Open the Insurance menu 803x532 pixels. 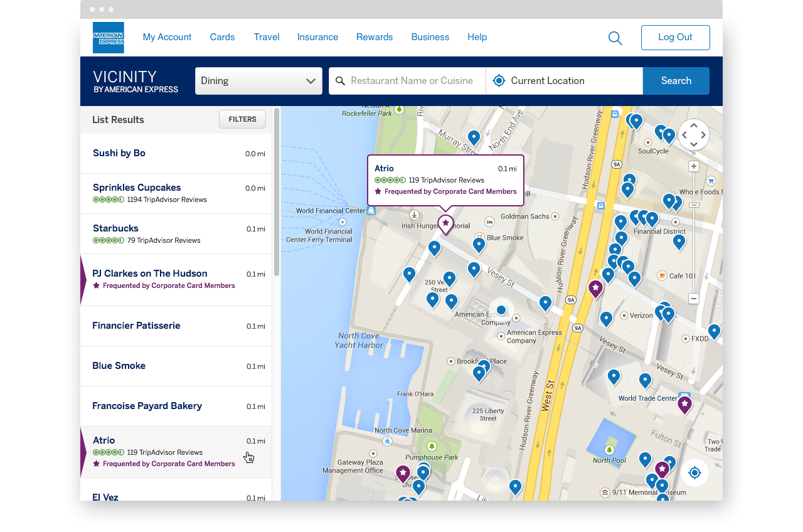tap(317, 37)
